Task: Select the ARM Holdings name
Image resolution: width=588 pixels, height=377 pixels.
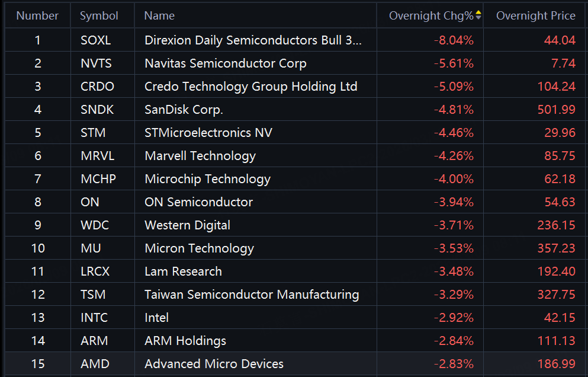Action: 185,341
